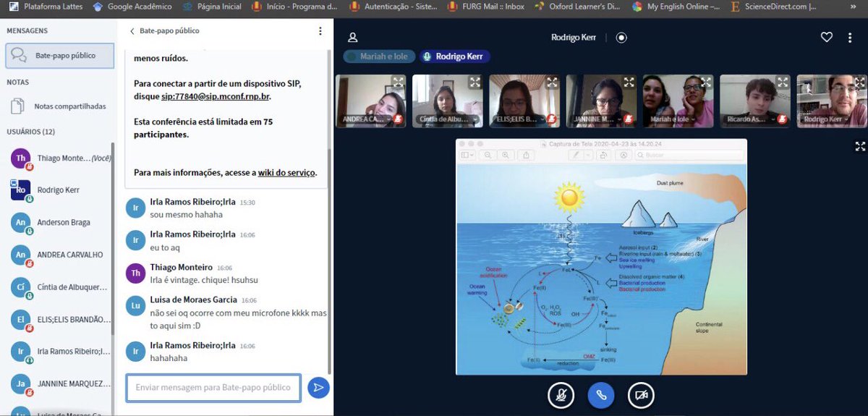The height and width of the screenshot is (416, 868).
Task: Click the sip:77840@sip.mconf.rnp.br link
Action: pyautogui.click(x=215, y=96)
